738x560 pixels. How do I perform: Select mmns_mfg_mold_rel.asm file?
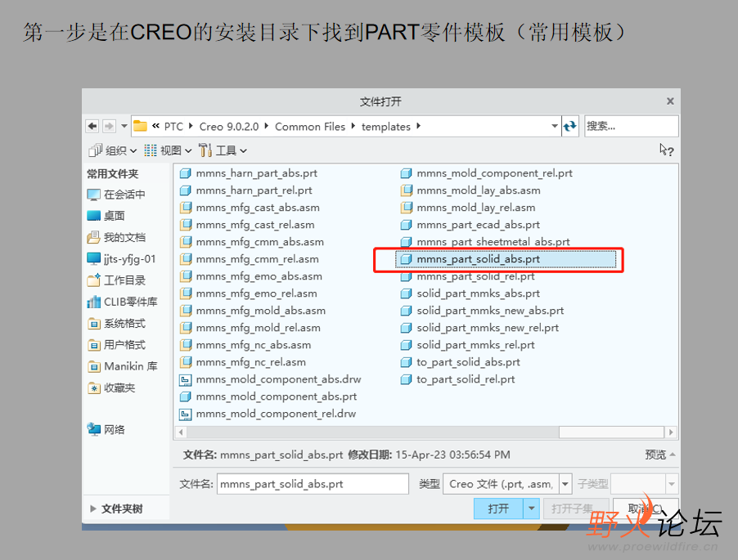[x=250, y=328]
